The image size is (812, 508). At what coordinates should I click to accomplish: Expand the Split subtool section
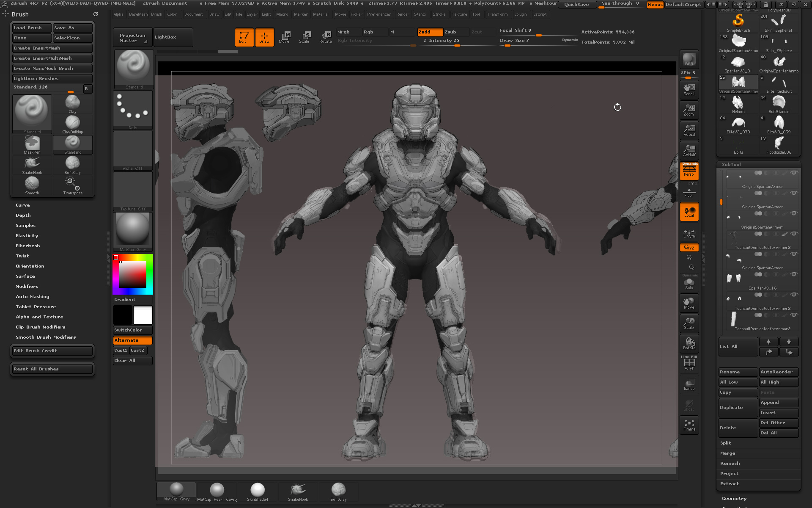[x=726, y=443]
